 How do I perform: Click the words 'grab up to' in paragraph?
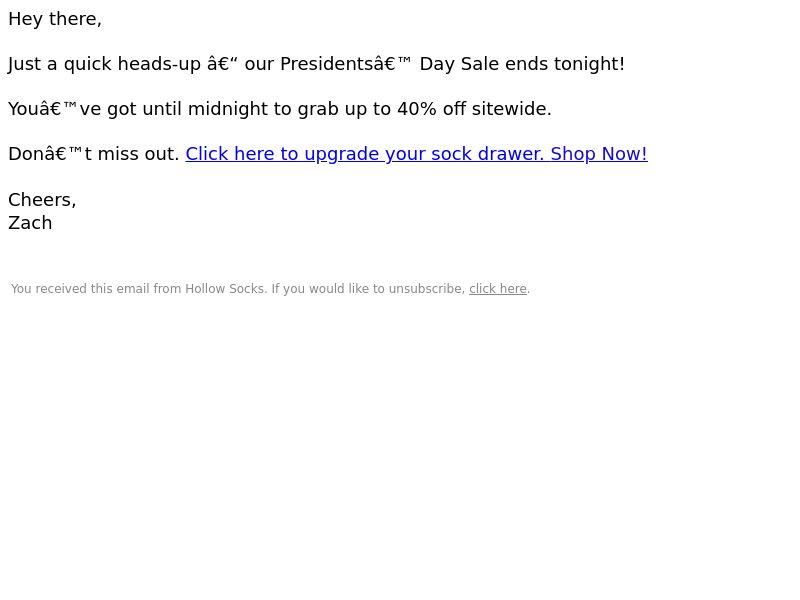tap(344, 109)
